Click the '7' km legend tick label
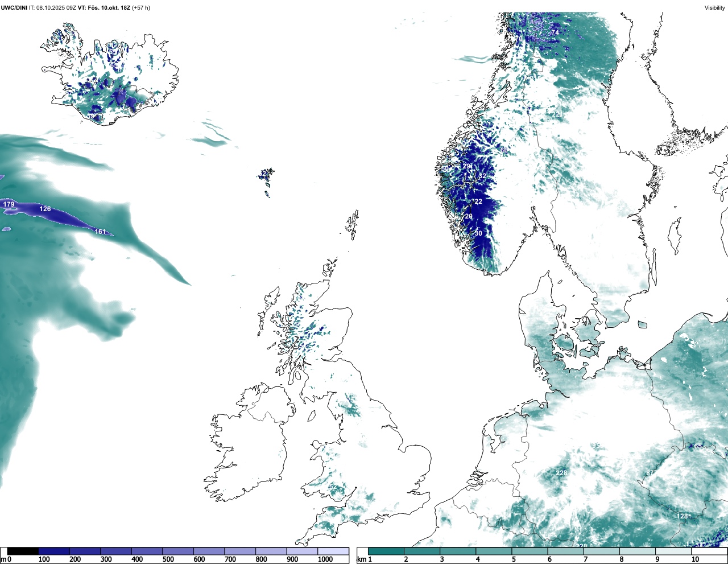Screen dimensions: 728x564 pos(585,559)
